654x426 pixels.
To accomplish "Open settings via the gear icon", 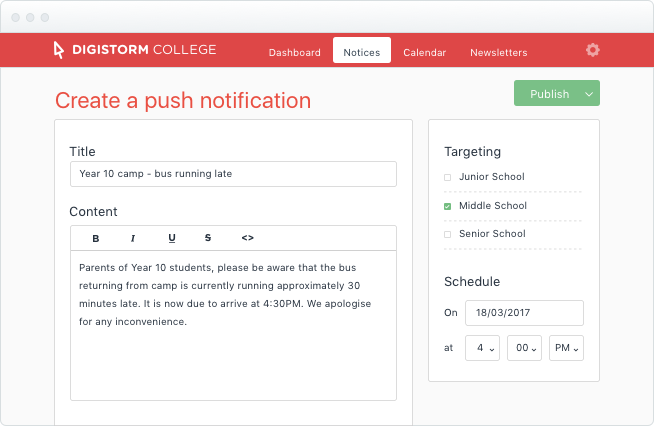I will pos(593,50).
